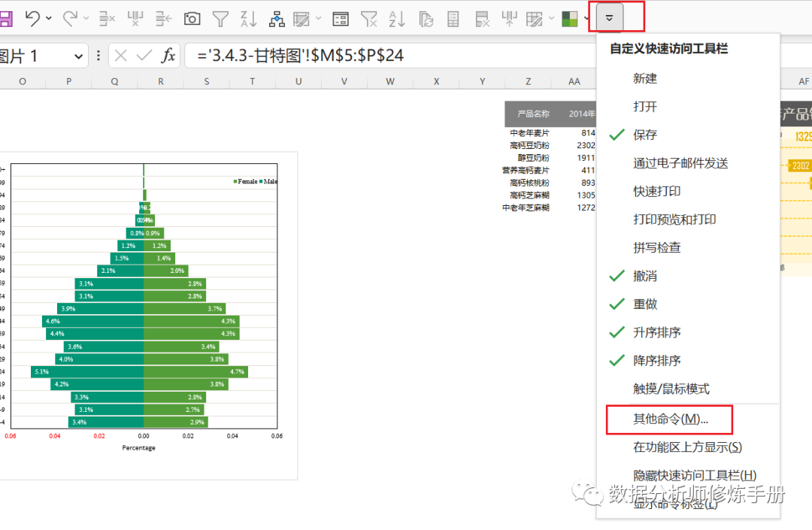Click the clear filter icon
This screenshot has height=530, width=812.
pos(368,18)
